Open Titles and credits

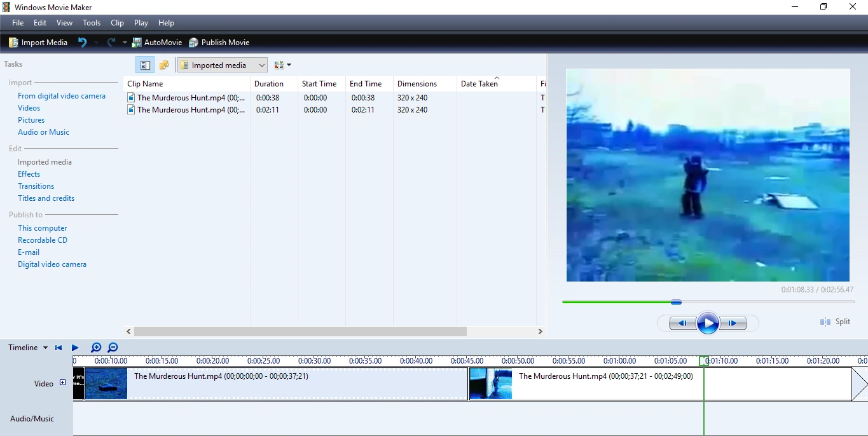coord(46,198)
